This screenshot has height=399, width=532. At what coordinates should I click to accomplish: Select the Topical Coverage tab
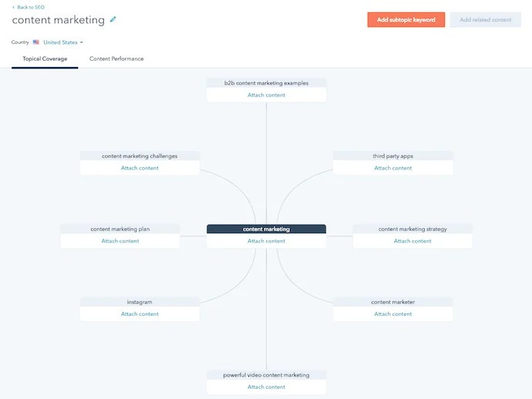(45, 59)
